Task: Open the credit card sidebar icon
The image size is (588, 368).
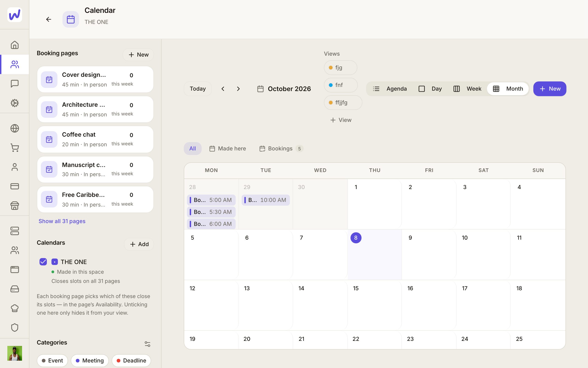Action: [x=14, y=186]
